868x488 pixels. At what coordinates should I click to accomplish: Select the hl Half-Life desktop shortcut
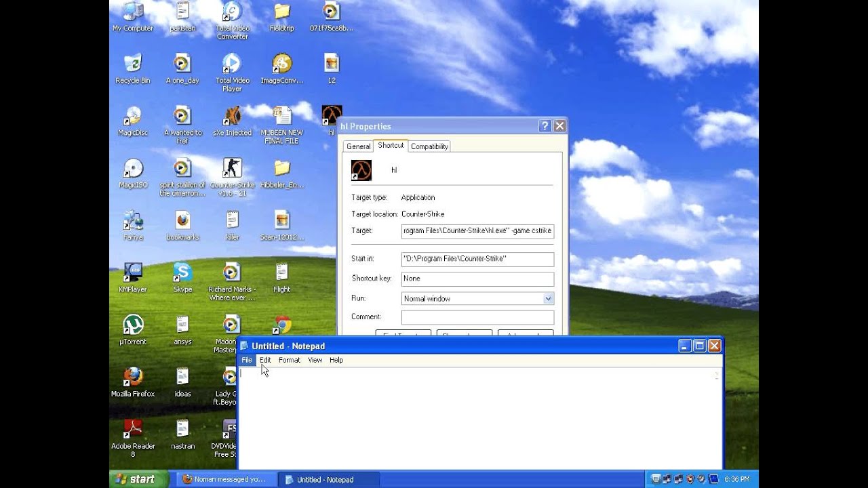(331, 115)
